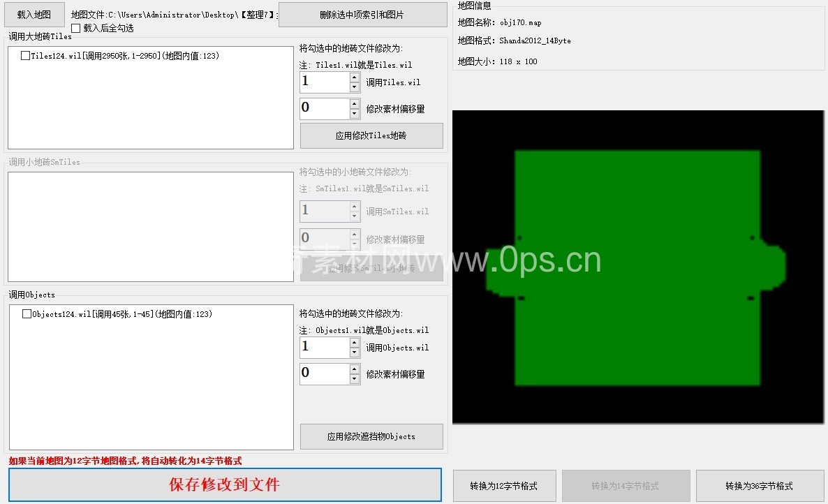The image size is (828, 504).
Task: Decrease the Objects 修改素材偏移量 with down arrow
Action: (x=355, y=379)
